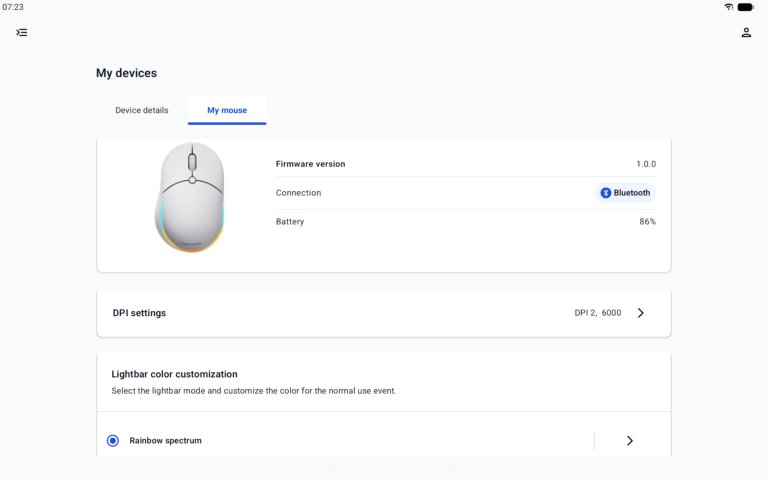This screenshot has height=480, width=768.
Task: Click the My devices heading
Action: point(126,73)
